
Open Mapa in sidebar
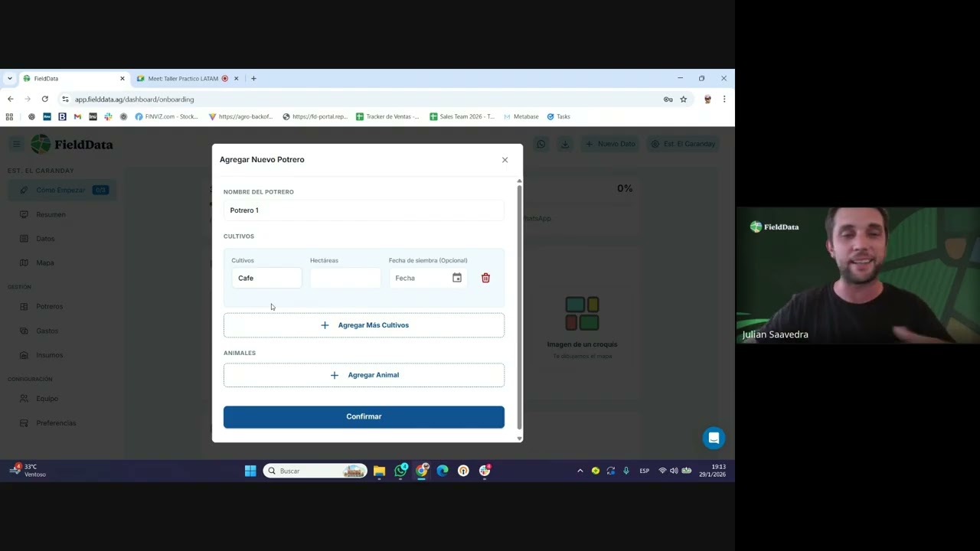coord(45,262)
